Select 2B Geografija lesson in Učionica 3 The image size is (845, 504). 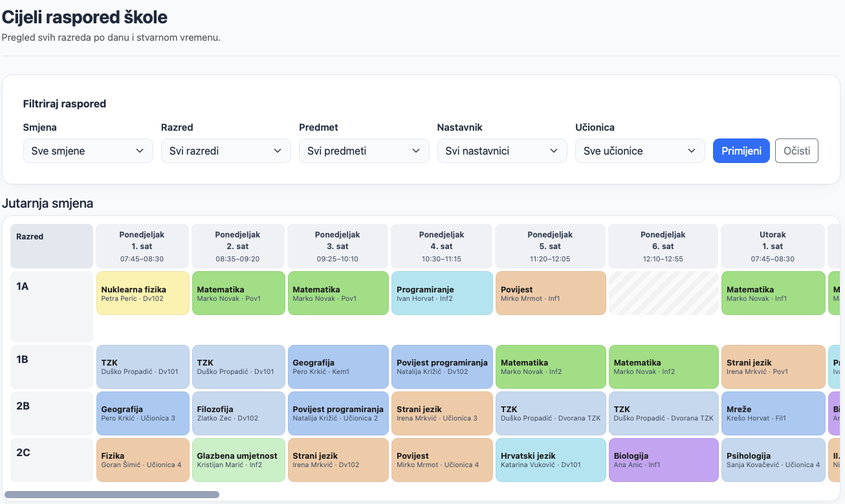click(x=142, y=413)
